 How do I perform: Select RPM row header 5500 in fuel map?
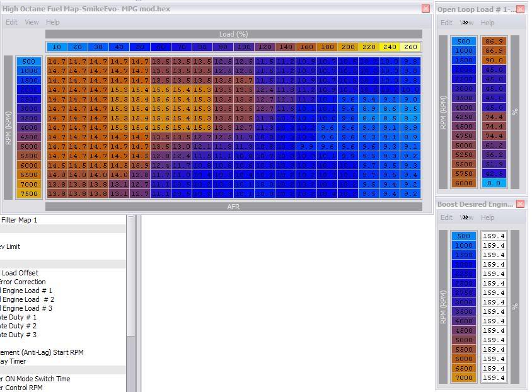pos(29,156)
